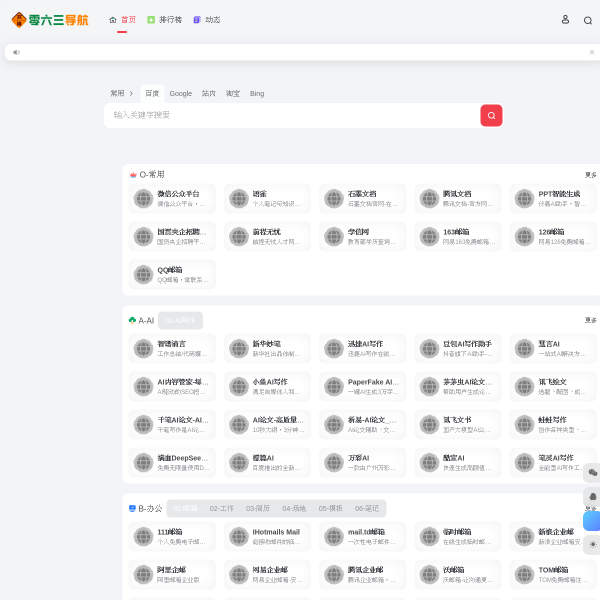Open the 蛙蛙写作 card globe icon

(524, 424)
